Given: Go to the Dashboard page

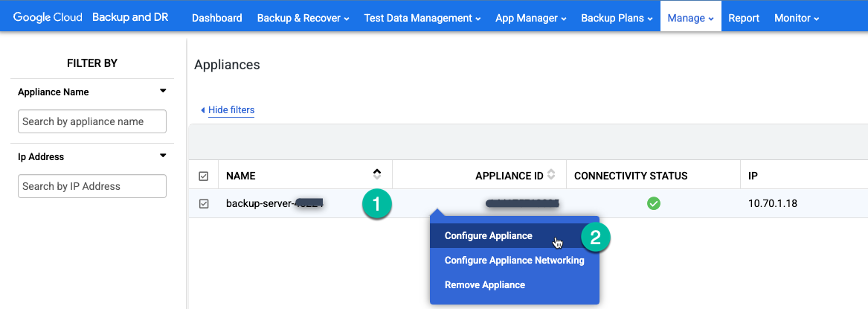Looking at the screenshot, I should (x=216, y=18).
